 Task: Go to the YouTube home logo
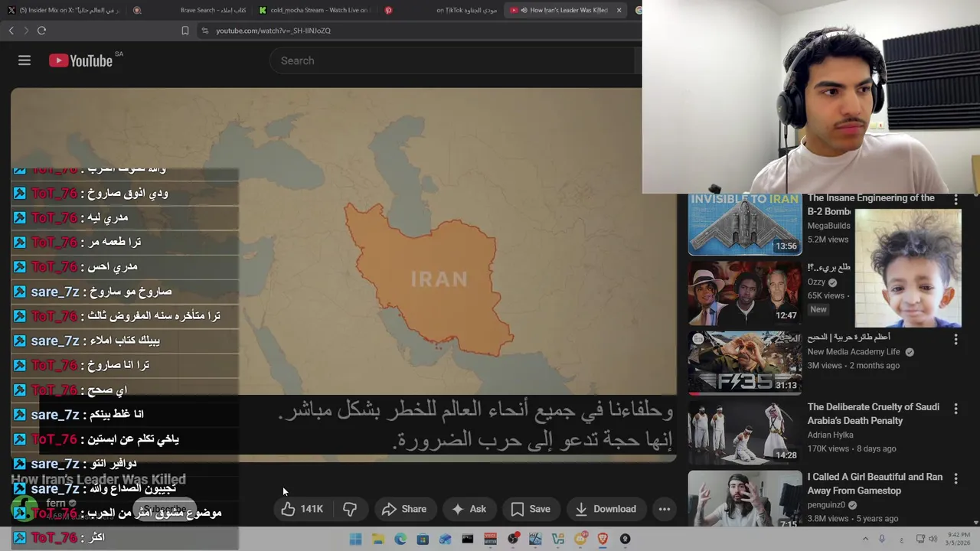(x=81, y=60)
